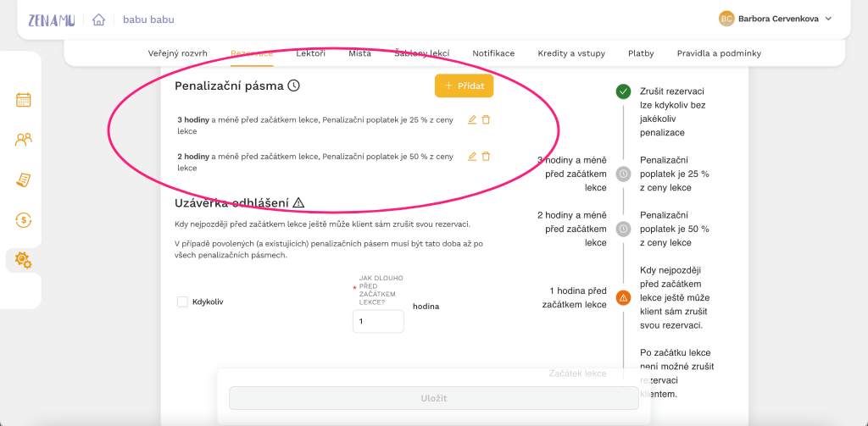Edit the 2 hodiny penalty band
The image size is (868, 426).
[472, 157]
